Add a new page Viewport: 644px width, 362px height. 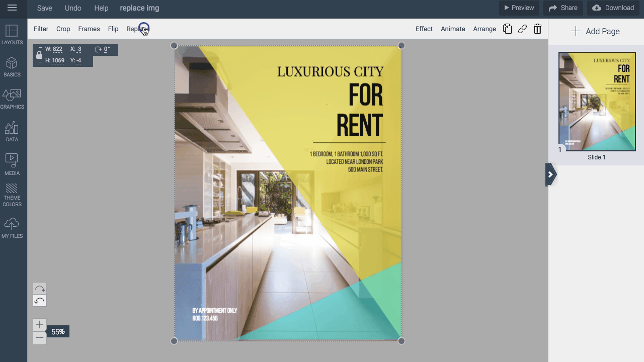596,31
